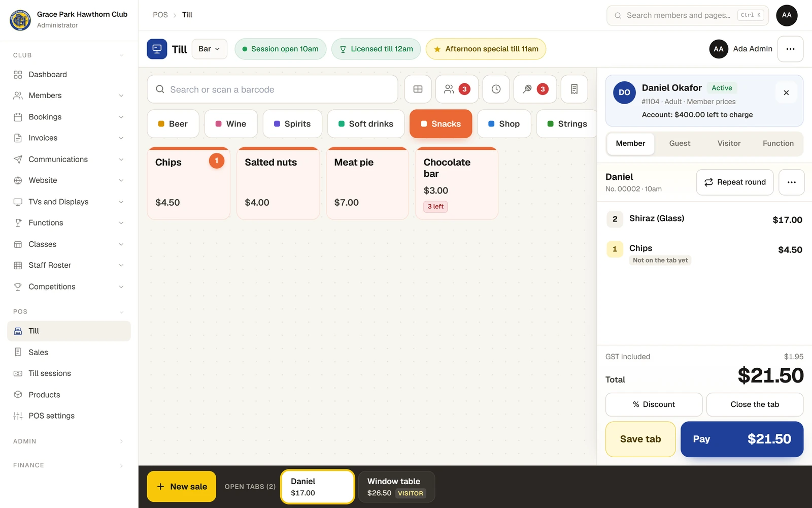Click the Save tab button
This screenshot has width=812, height=508.
[640, 439]
